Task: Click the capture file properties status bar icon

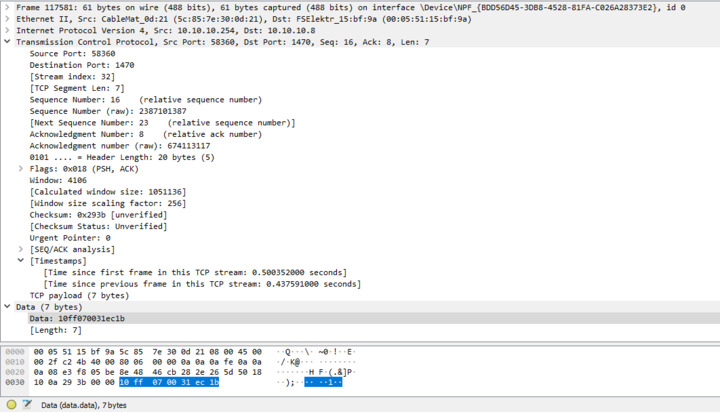Action: pos(27,405)
